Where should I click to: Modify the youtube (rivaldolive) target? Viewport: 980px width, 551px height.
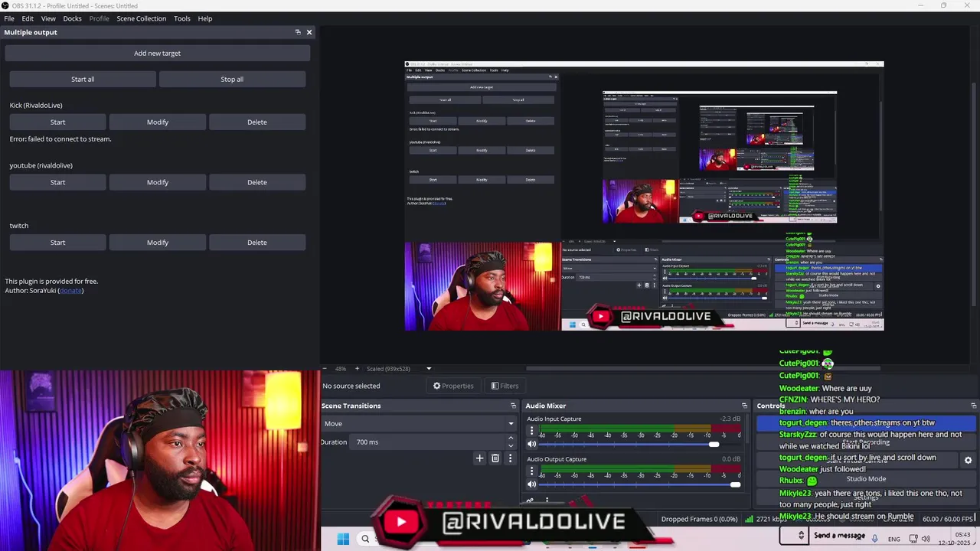coord(157,182)
